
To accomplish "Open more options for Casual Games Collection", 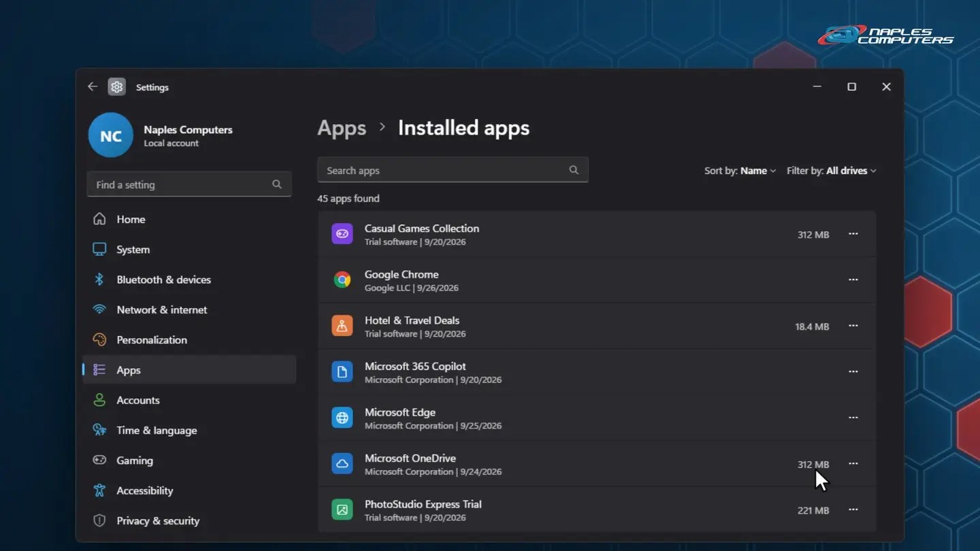I will coord(853,234).
